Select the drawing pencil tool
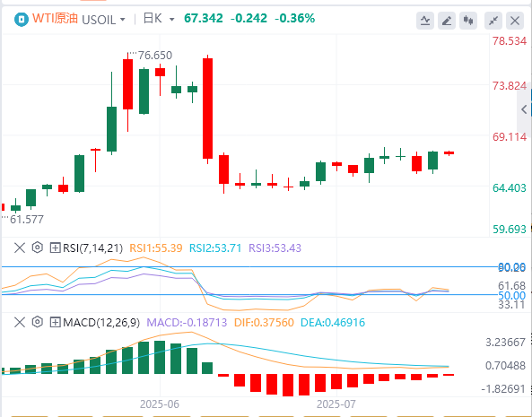The width and height of the screenshot is (532, 417). tap(447, 21)
